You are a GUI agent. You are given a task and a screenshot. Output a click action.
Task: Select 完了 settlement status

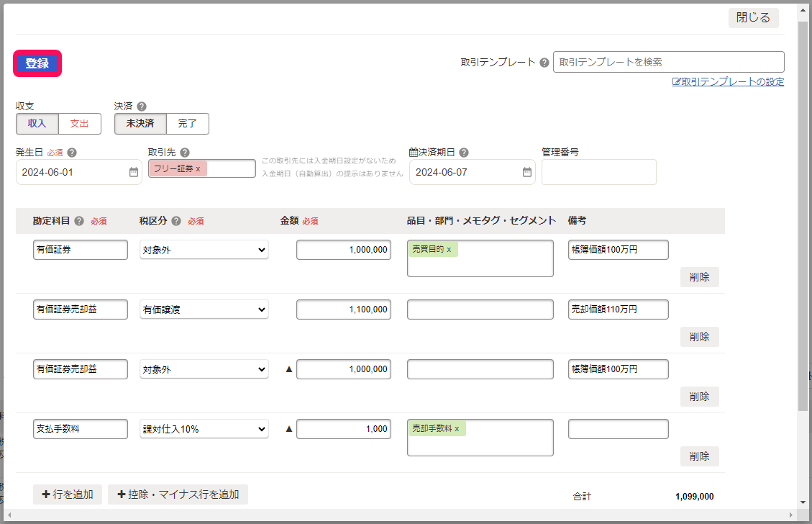click(x=188, y=124)
